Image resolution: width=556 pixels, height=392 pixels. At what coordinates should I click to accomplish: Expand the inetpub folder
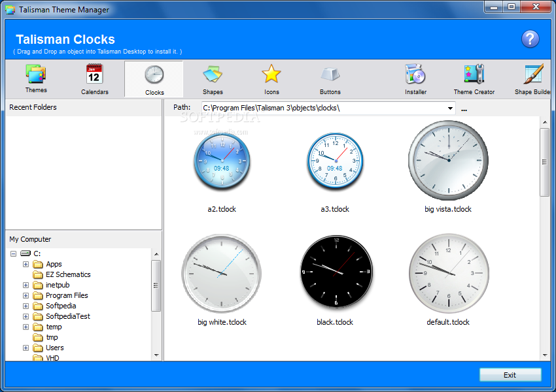pyautogui.click(x=26, y=285)
